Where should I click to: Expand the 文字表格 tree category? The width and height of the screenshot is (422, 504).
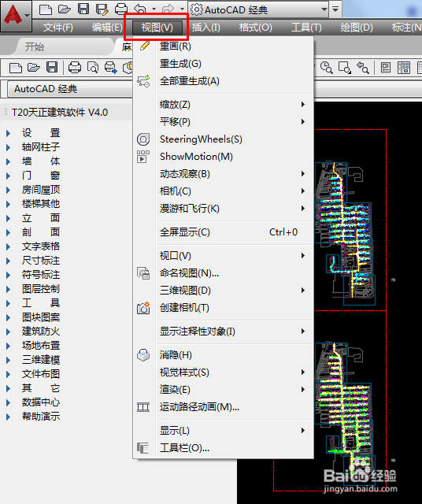point(9,246)
